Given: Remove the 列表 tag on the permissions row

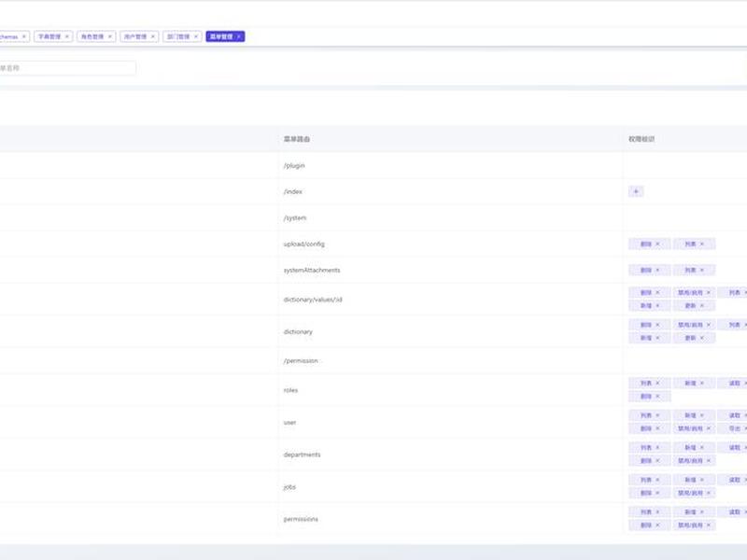Looking at the screenshot, I should [657, 511].
